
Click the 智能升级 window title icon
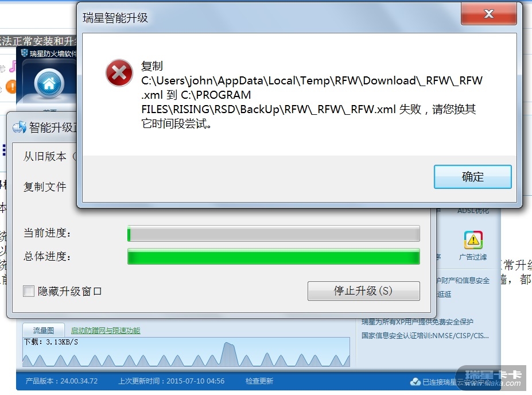pos(20,127)
